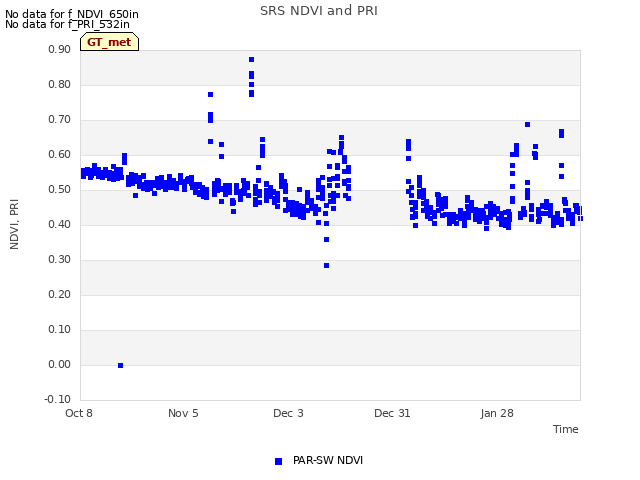Click the 'No data for f_PRI_532in' message
Screen dimensions: 640x480
pyautogui.click(x=67, y=24)
